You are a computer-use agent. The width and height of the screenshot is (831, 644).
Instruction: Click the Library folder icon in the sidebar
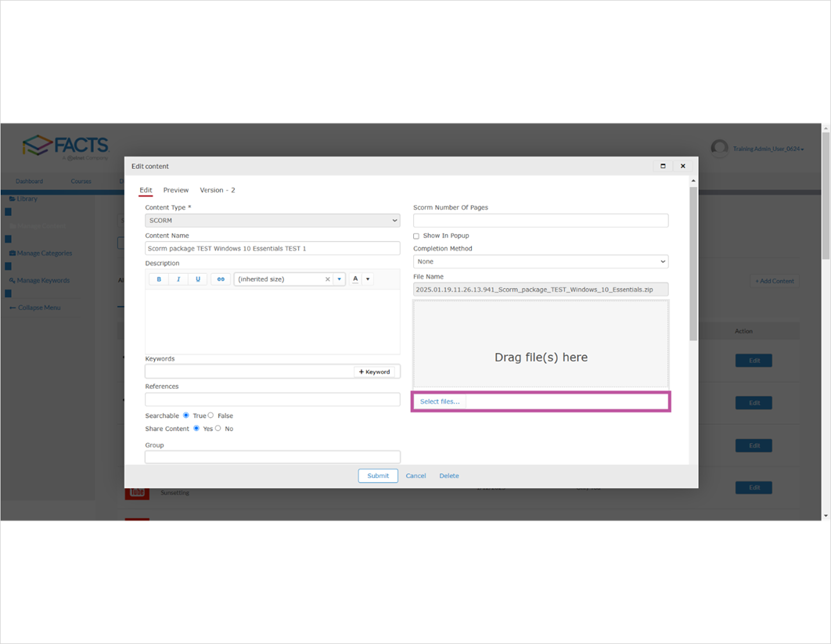(13, 199)
